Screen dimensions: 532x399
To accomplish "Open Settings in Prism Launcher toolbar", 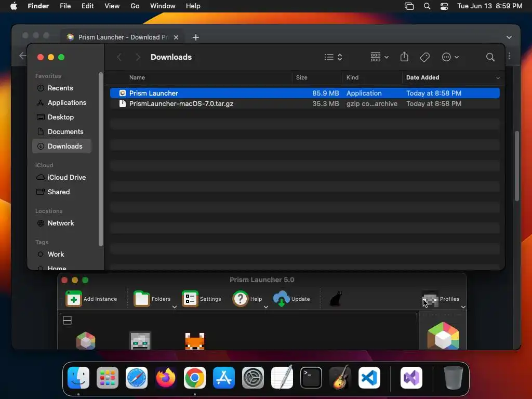I will (x=202, y=299).
